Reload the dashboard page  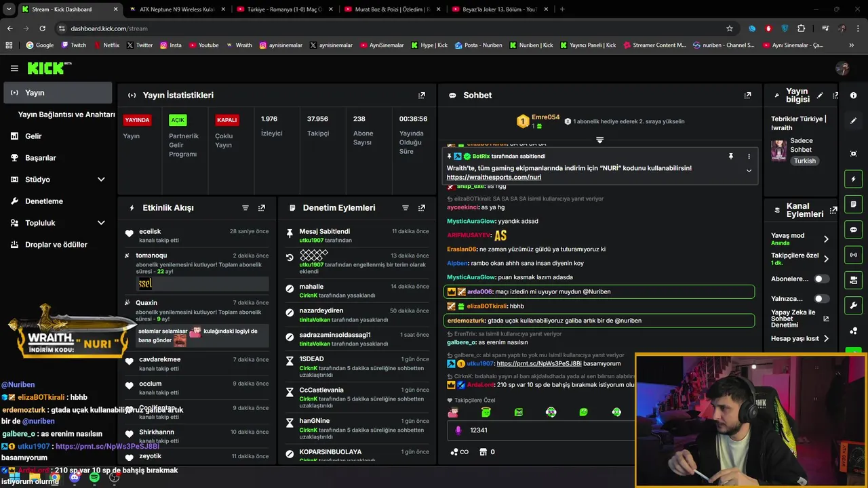(x=42, y=28)
